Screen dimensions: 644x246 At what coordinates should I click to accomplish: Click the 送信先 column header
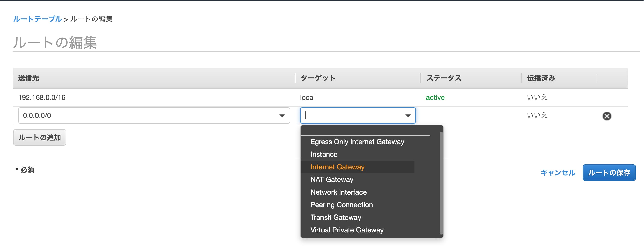(29, 78)
